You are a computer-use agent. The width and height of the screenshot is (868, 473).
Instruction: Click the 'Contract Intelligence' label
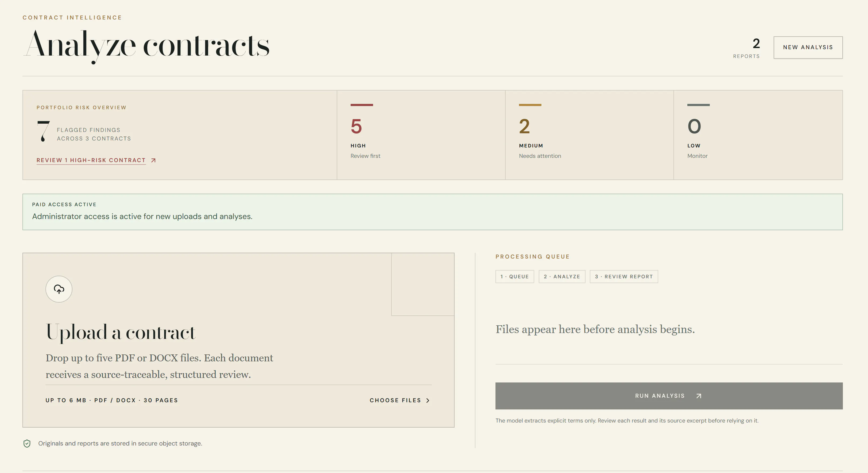coord(72,18)
